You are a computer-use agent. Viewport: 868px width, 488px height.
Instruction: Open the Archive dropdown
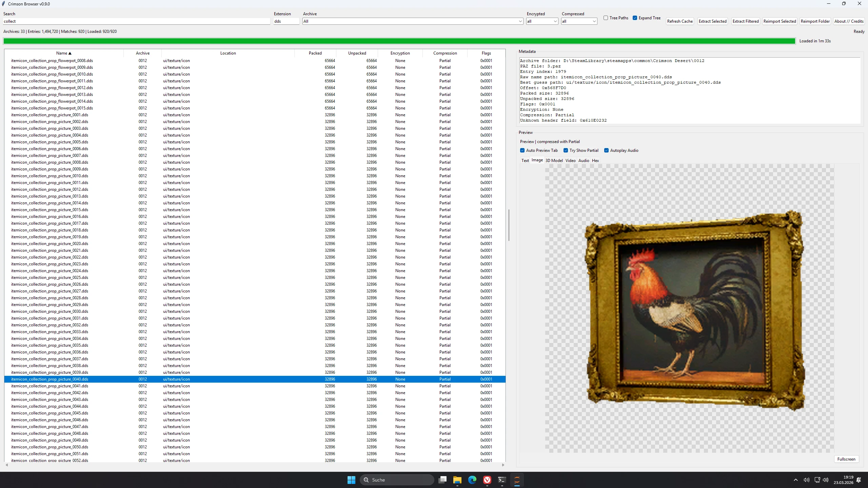click(413, 21)
